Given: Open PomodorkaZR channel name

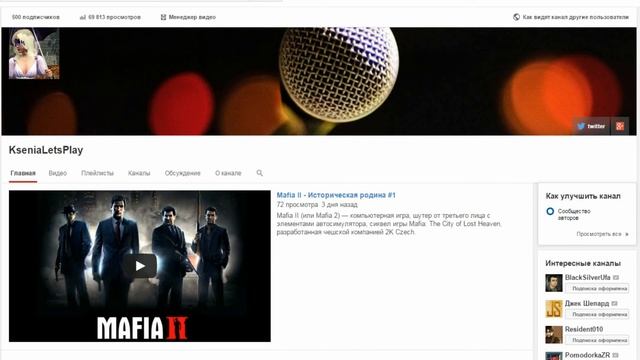Looking at the screenshot, I should [587, 355].
